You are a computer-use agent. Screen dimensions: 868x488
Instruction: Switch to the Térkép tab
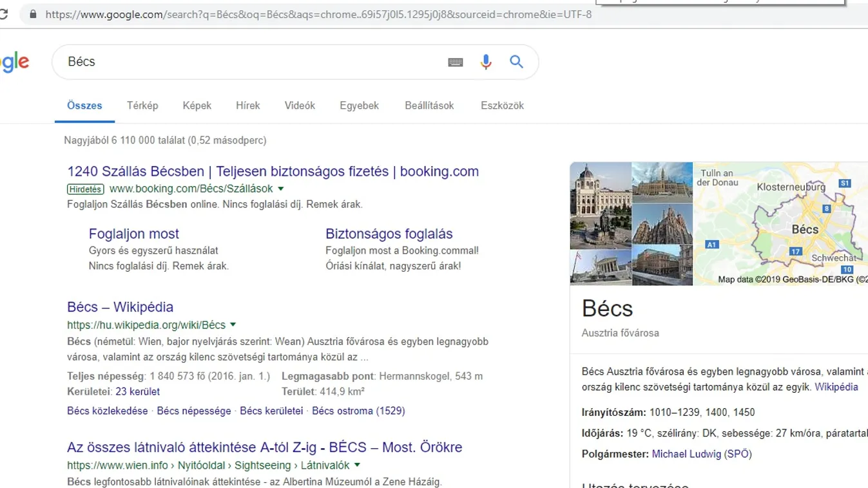click(142, 106)
